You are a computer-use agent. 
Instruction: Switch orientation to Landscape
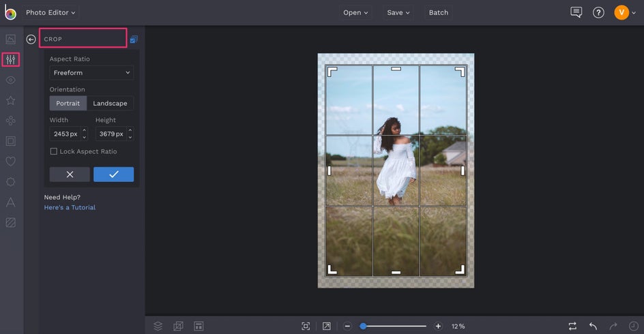110,104
